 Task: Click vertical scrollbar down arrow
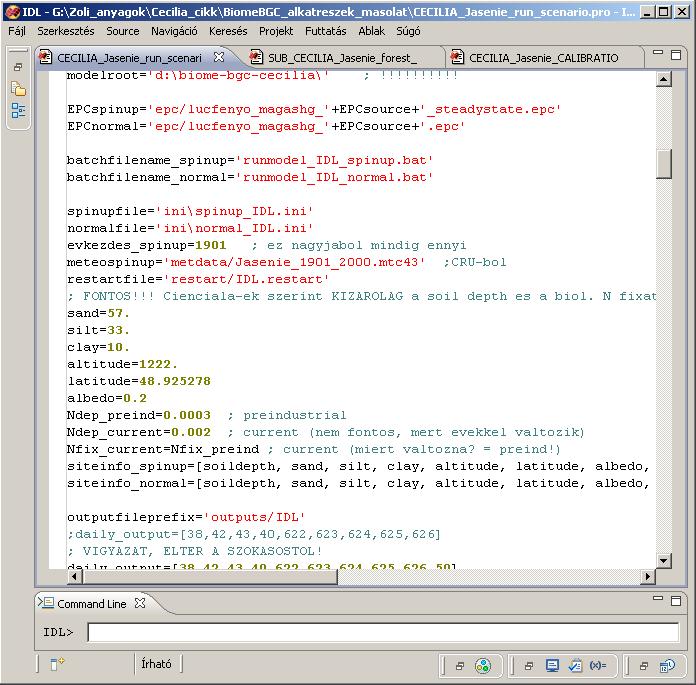(x=664, y=561)
